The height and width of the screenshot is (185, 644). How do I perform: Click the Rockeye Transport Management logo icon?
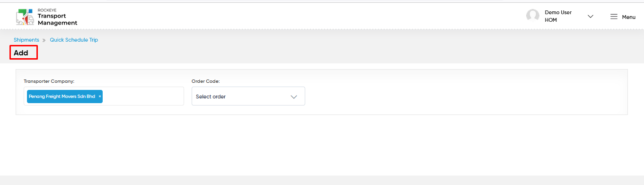pos(25,17)
